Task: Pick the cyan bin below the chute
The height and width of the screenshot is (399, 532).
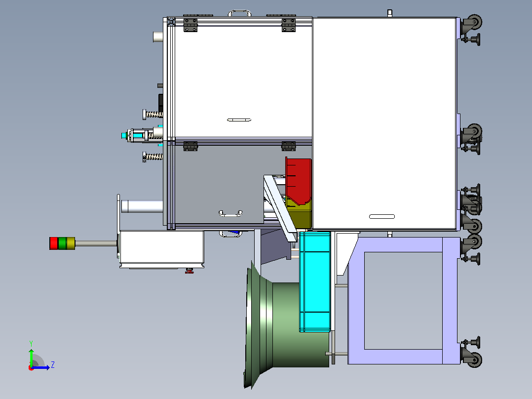Action: pos(315,282)
